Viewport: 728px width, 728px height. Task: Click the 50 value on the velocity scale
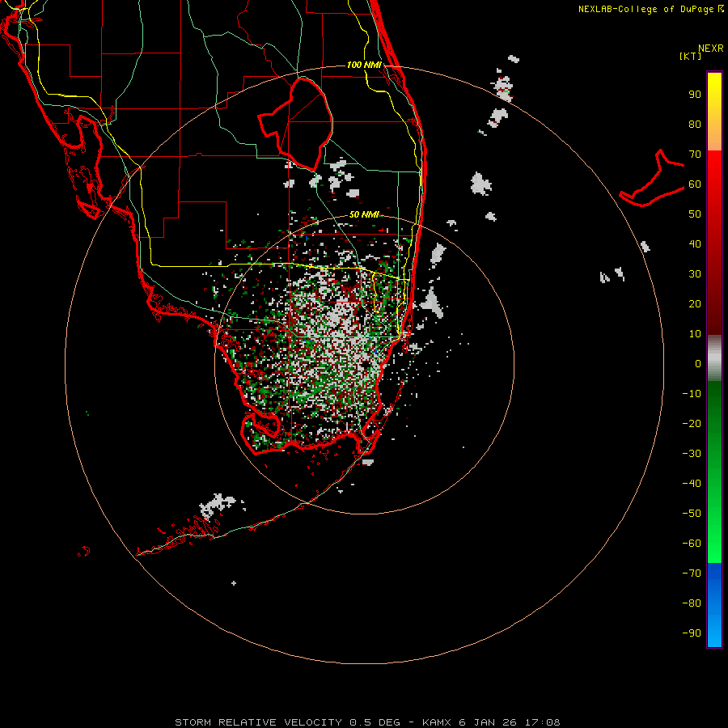695,214
